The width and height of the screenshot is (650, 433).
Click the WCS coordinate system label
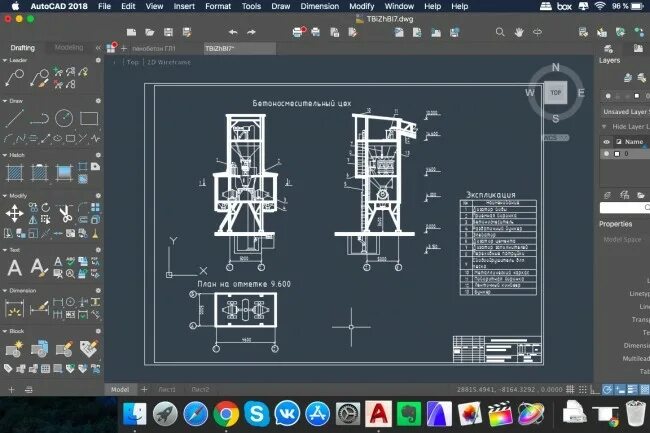555,137
